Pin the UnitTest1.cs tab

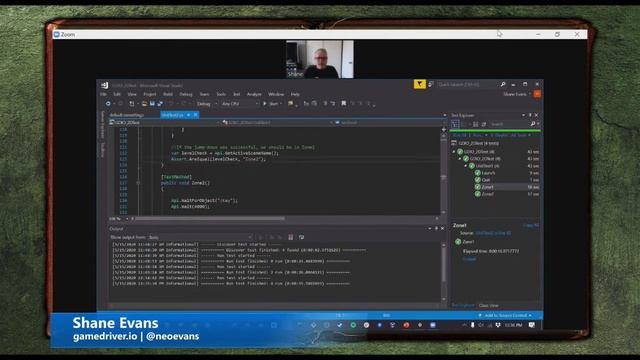click(189, 115)
